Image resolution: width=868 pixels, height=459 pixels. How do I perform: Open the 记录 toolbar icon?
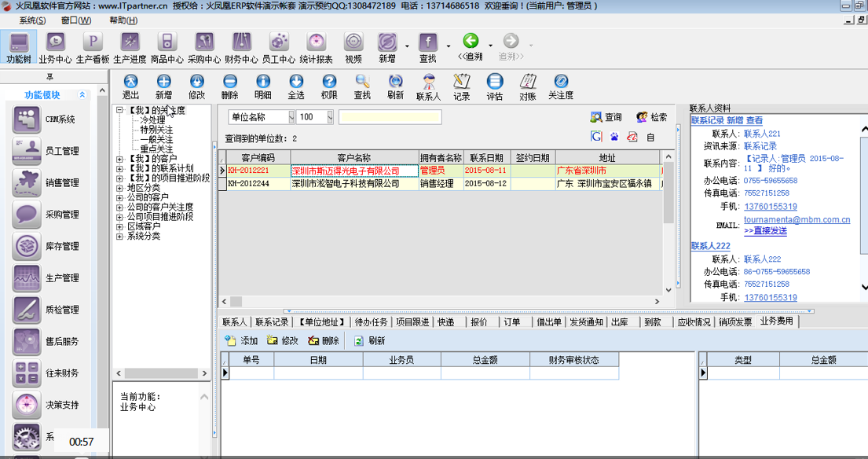tap(462, 87)
